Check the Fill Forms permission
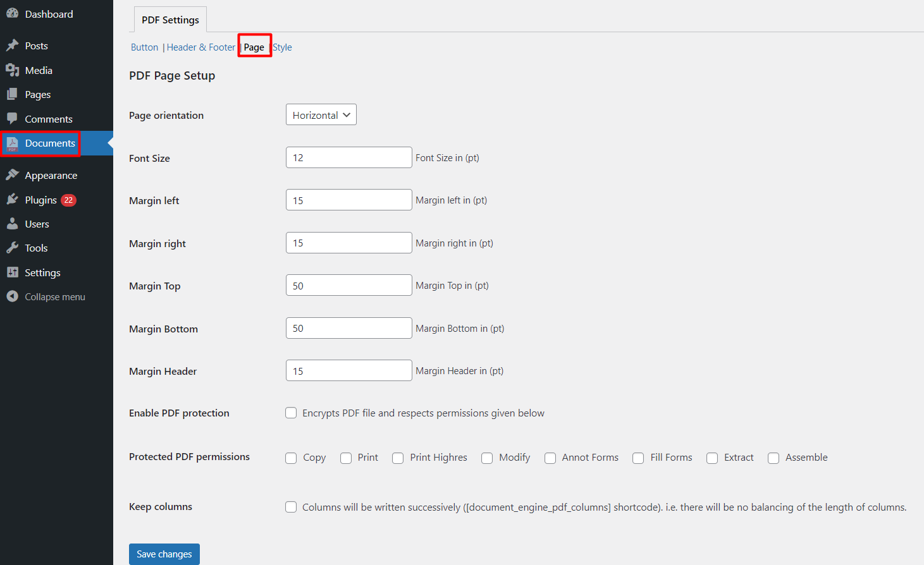 click(x=638, y=458)
